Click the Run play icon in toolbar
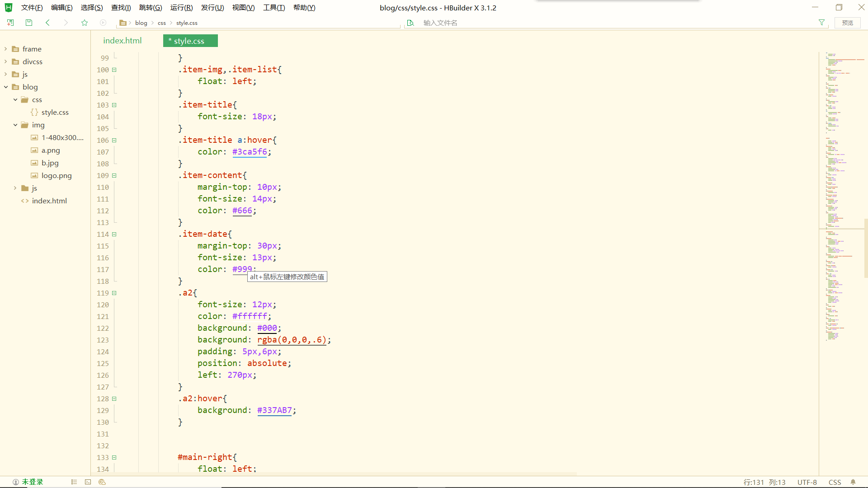 pyautogui.click(x=103, y=23)
